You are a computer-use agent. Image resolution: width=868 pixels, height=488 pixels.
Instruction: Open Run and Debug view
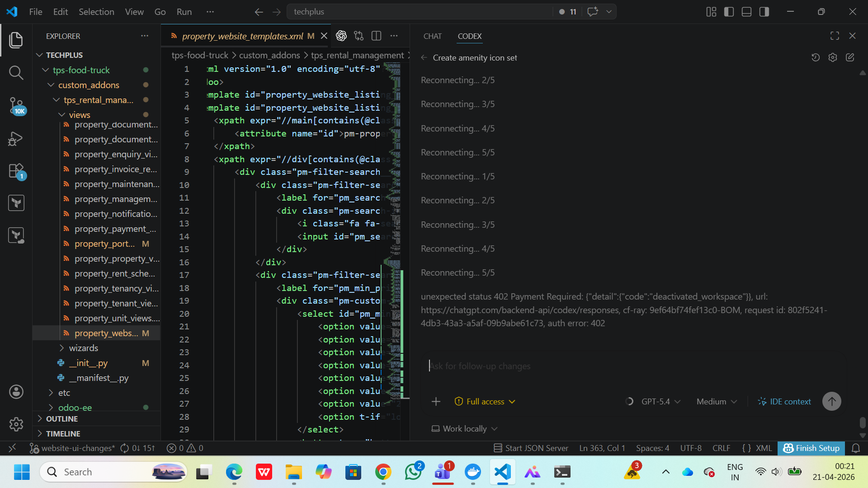(16, 138)
